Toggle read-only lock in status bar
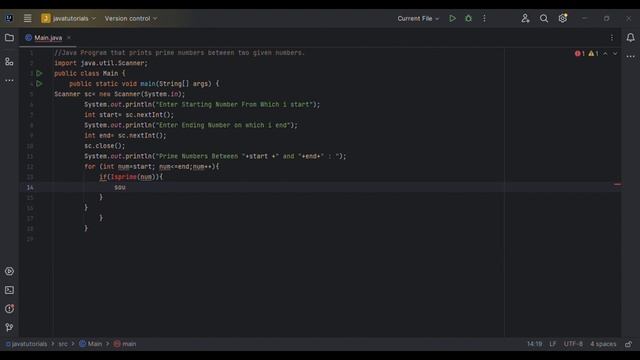The height and width of the screenshot is (360, 640). (x=629, y=344)
